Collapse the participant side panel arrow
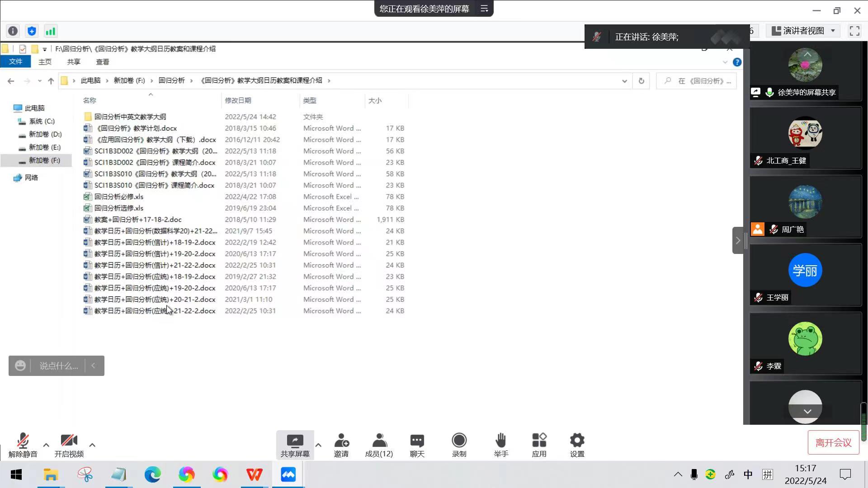This screenshot has width=868, height=488. tap(738, 240)
